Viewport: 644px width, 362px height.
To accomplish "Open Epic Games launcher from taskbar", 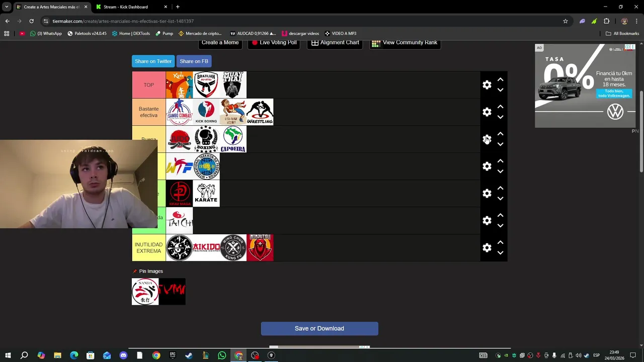I will coord(173,355).
